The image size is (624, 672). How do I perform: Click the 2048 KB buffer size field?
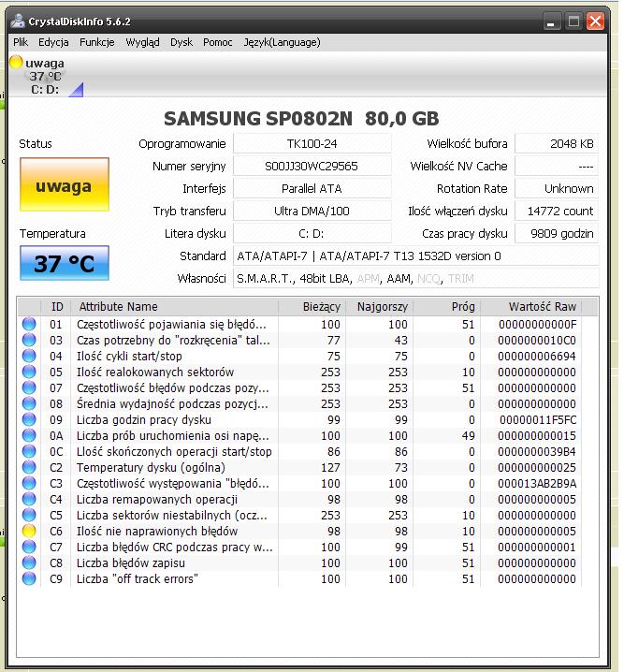557,143
